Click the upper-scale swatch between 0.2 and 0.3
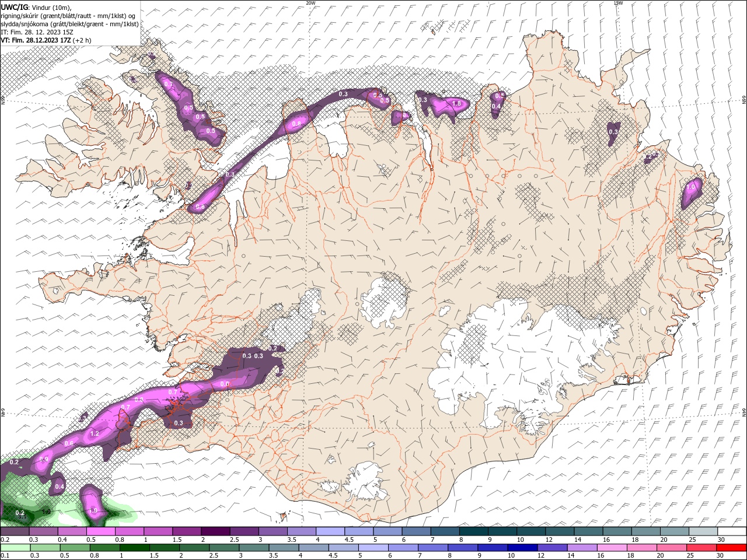This screenshot has height=560, width=747. tap(15, 531)
